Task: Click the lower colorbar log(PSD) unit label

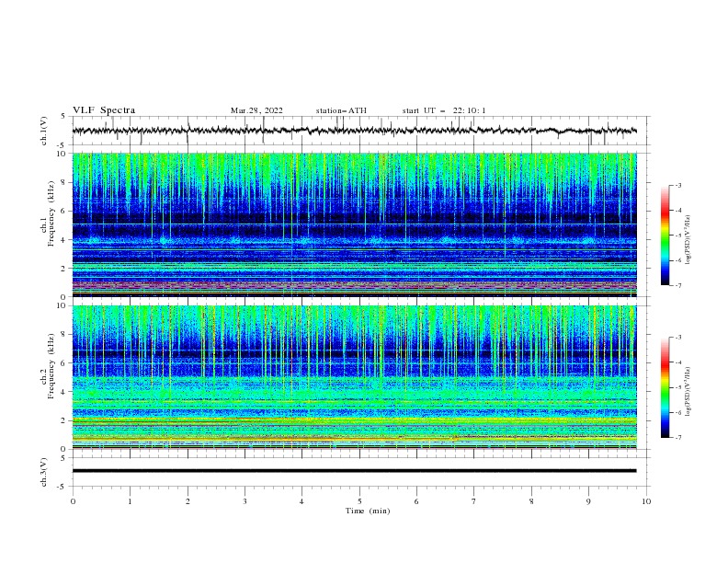Action: coord(688,392)
